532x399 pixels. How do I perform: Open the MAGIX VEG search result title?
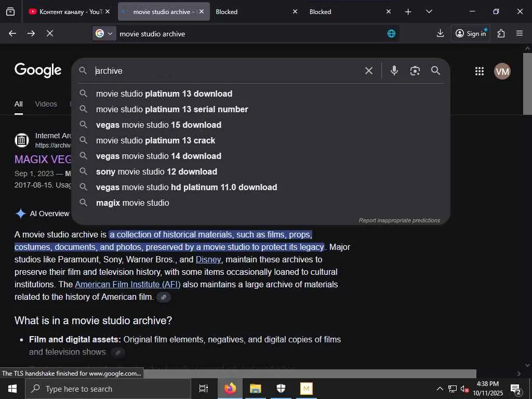click(x=43, y=159)
